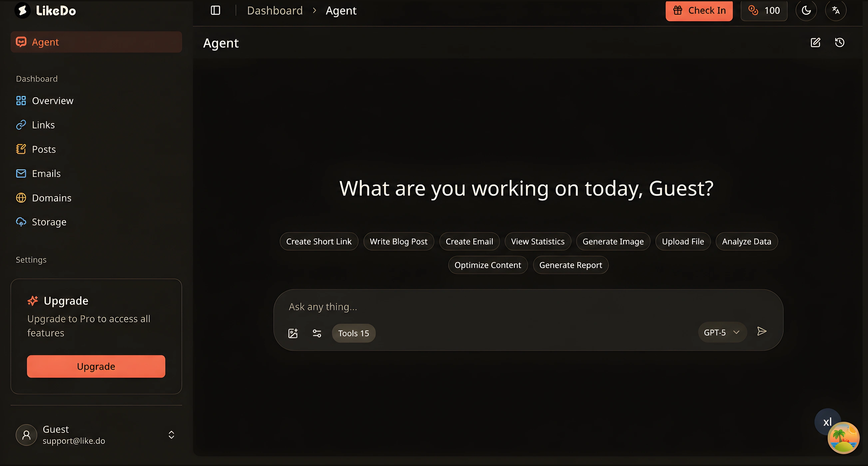Click the add image attachment icon
The height and width of the screenshot is (466, 868).
[293, 333]
